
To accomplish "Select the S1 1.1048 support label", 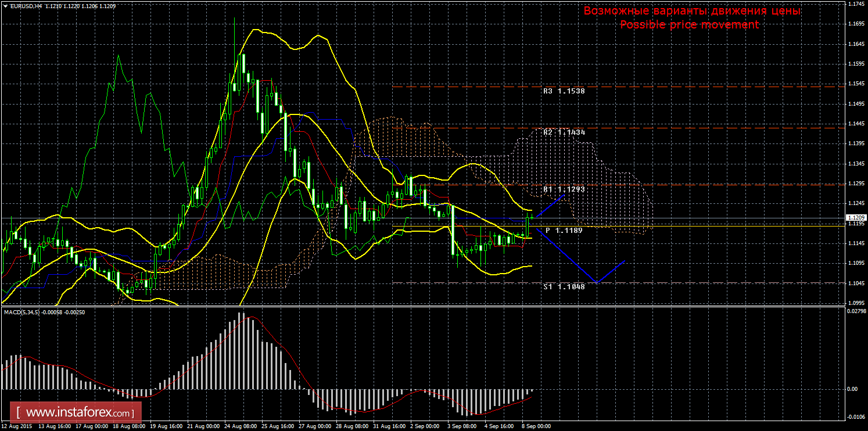I will [x=564, y=287].
